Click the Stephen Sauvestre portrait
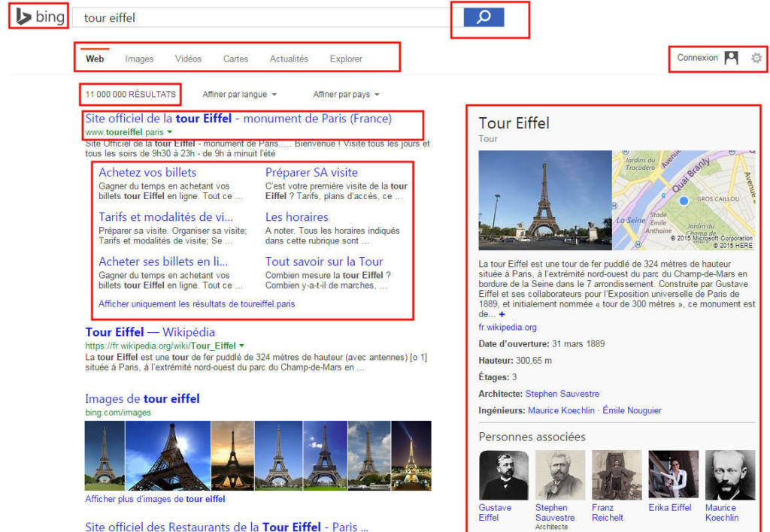Screen dimensions: 770x532 560,475
